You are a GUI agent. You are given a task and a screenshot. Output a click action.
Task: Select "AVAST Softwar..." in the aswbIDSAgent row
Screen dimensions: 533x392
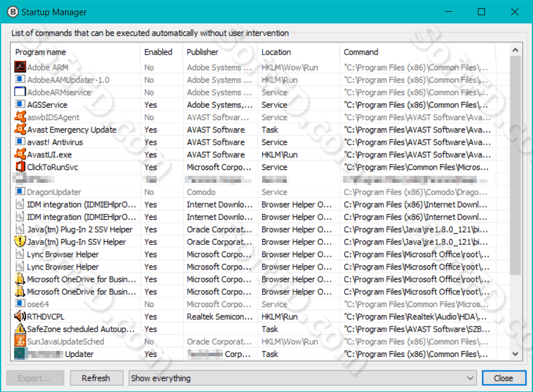click(x=218, y=117)
